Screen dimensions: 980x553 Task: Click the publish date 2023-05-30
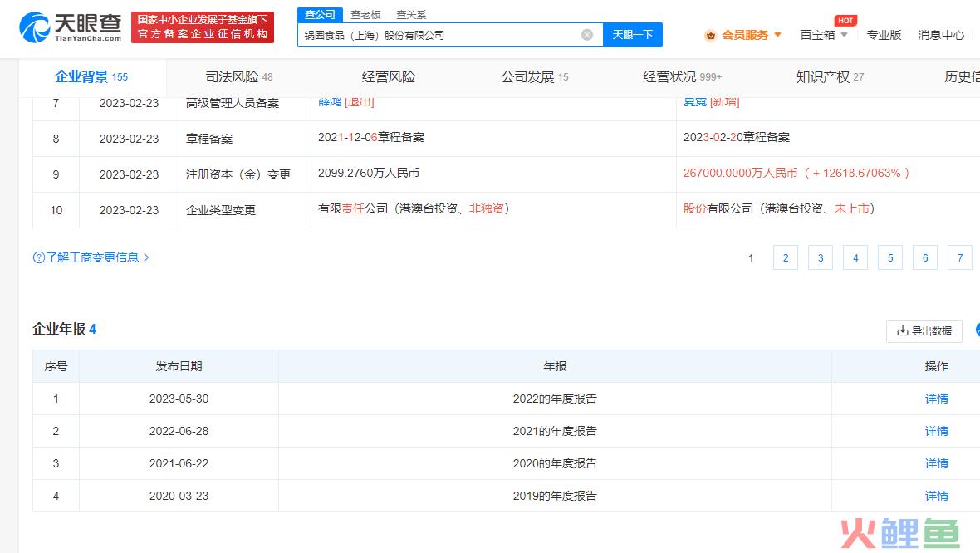179,399
